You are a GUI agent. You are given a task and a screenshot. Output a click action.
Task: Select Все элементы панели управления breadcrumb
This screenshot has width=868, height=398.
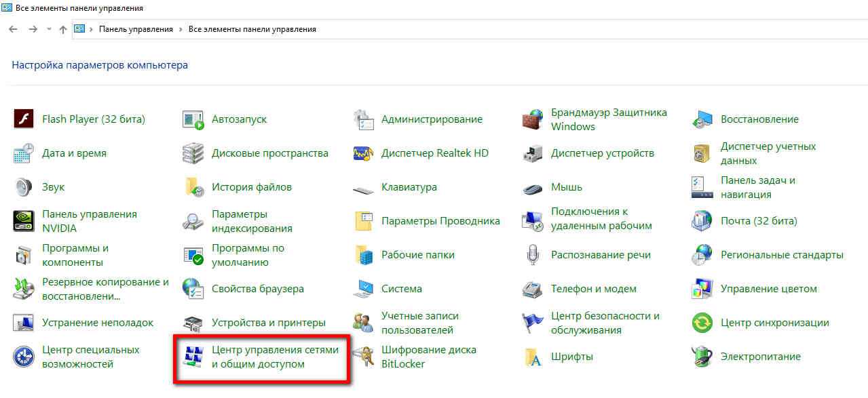point(252,29)
